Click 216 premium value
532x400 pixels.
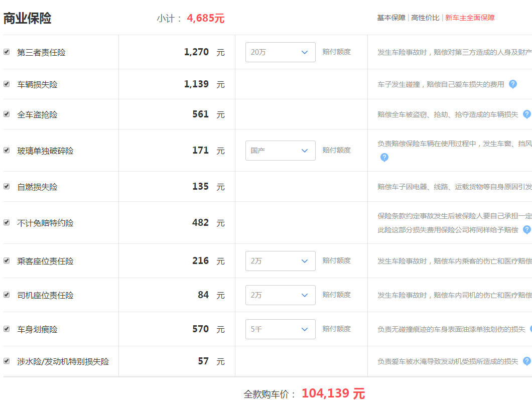click(x=201, y=260)
